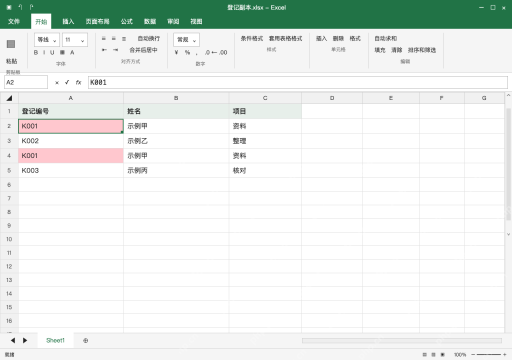This screenshot has height=360, width=512.
Task: Click the font color A icon
Action: pyautogui.click(x=72, y=52)
